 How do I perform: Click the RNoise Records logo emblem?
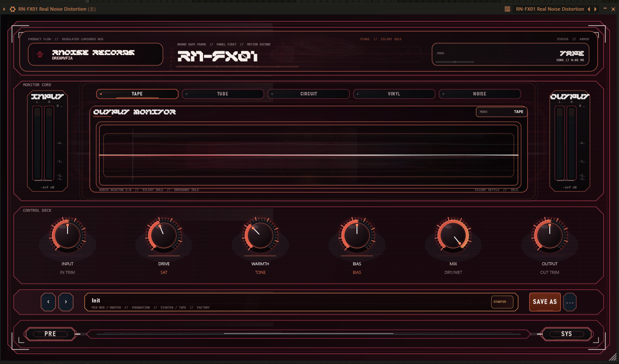(x=40, y=54)
